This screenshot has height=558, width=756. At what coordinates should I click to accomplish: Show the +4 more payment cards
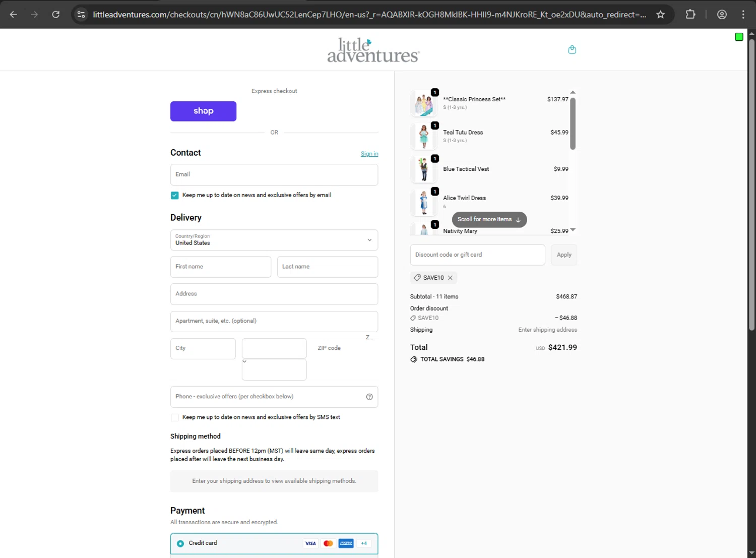364,543
